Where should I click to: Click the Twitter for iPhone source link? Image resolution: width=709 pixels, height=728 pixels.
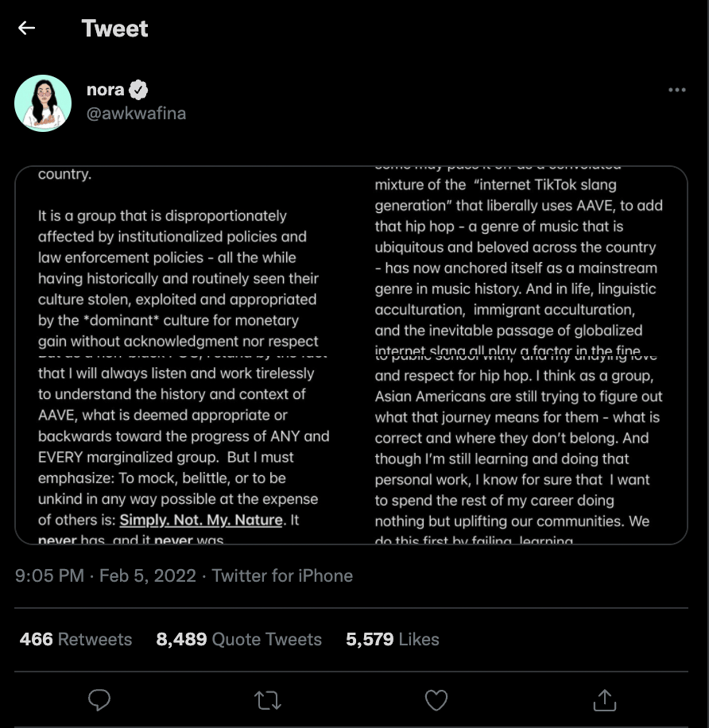click(x=282, y=575)
